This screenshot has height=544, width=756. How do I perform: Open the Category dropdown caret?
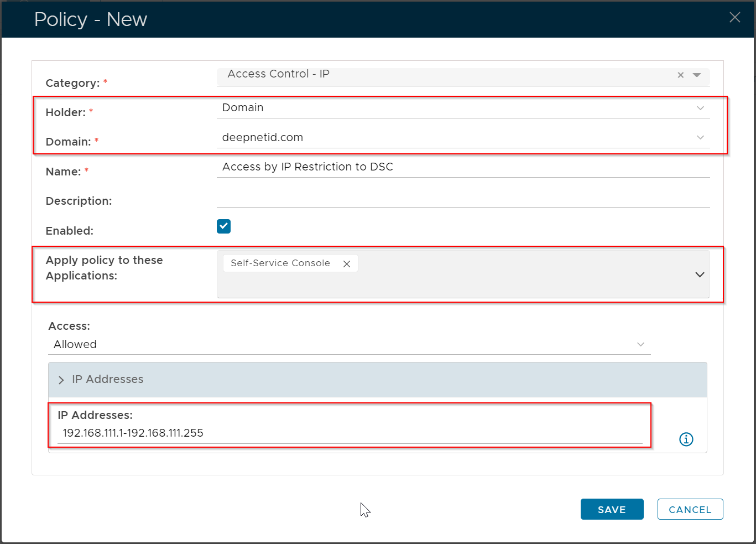coord(697,75)
